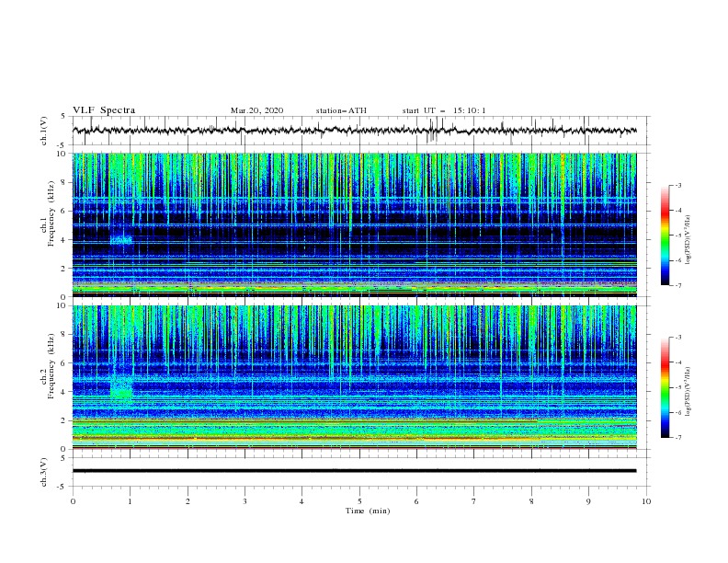Click the "ch.3(V)" axis label

[x=44, y=472]
